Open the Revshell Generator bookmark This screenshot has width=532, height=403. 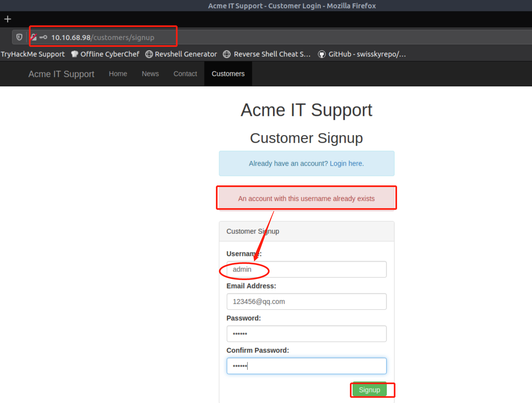click(181, 54)
